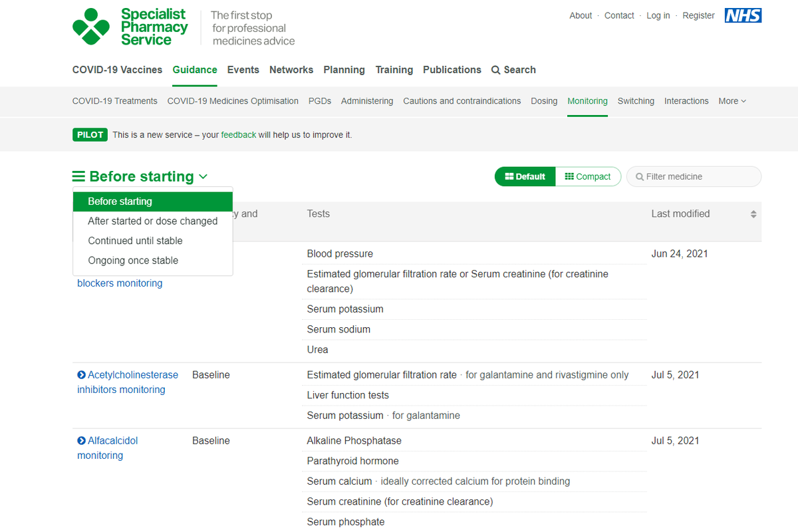798x532 pixels.
Task: Open the Planning section
Action: [344, 70]
